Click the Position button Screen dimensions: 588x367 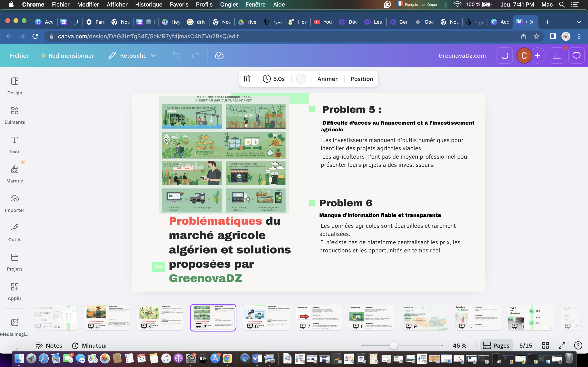(362, 79)
